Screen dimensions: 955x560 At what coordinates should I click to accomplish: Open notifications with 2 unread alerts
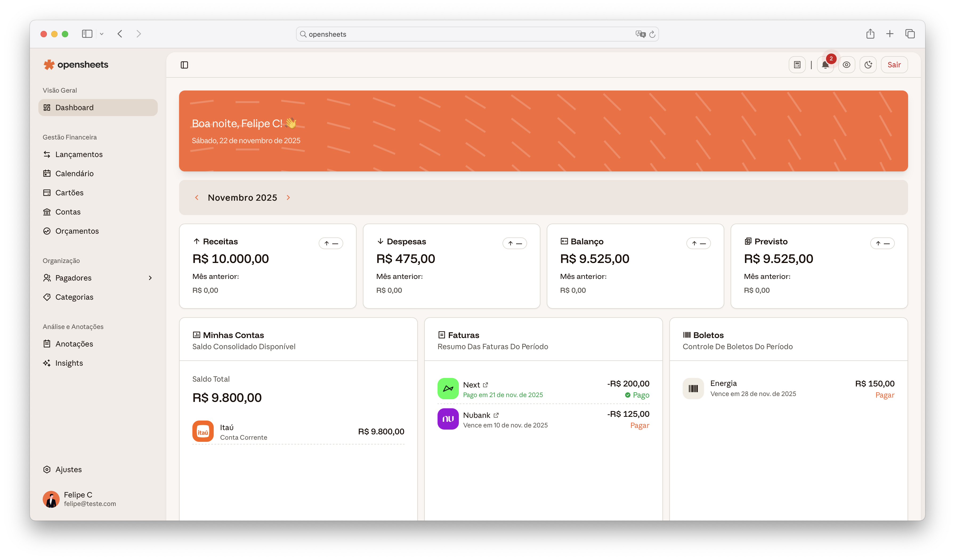point(825,64)
